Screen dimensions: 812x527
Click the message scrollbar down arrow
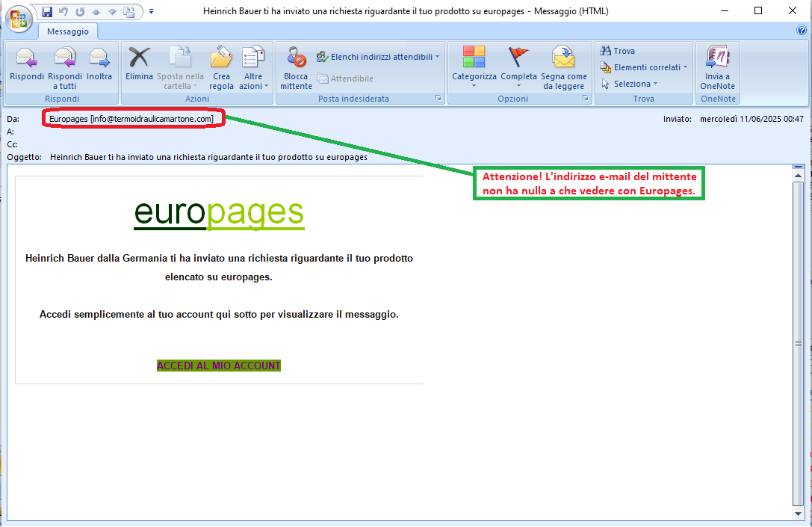(x=798, y=514)
